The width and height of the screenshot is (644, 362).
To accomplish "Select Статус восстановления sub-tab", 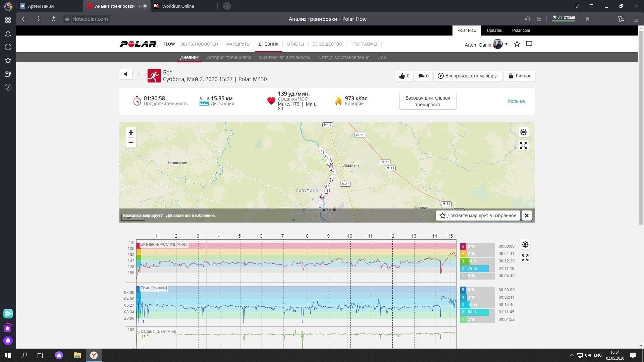I will click(343, 57).
